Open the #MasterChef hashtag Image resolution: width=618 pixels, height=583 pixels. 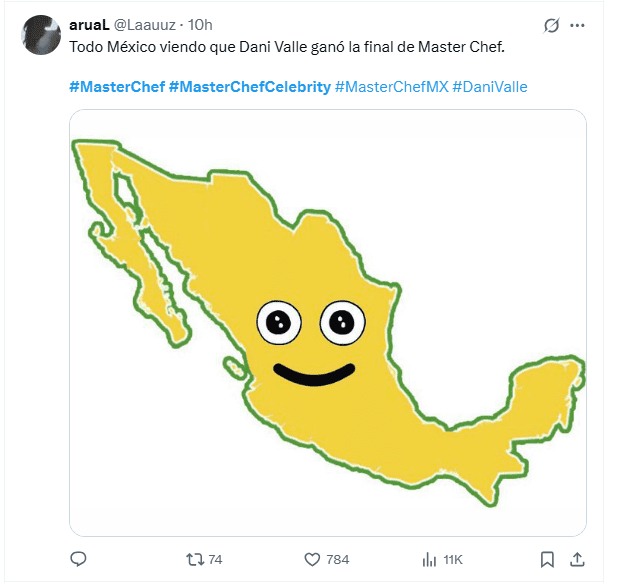[x=117, y=87]
